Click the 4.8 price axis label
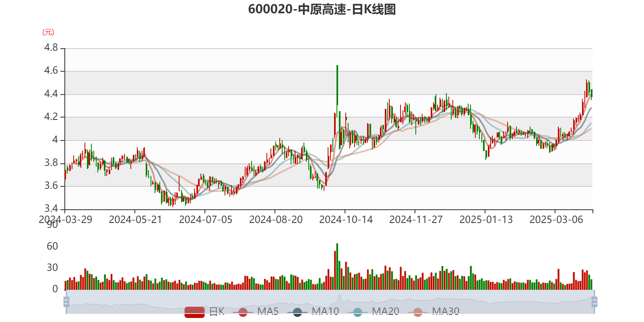The width and height of the screenshot is (644, 322). pyautogui.click(x=51, y=48)
